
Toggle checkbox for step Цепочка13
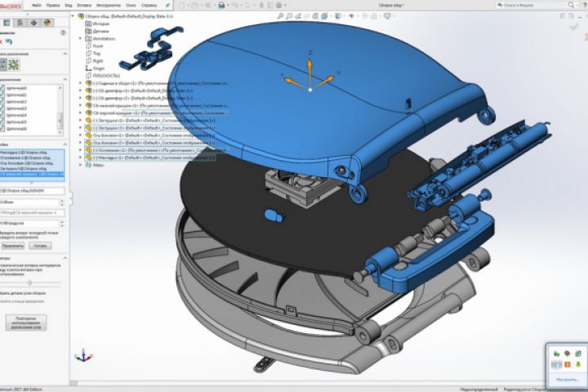click(2, 109)
